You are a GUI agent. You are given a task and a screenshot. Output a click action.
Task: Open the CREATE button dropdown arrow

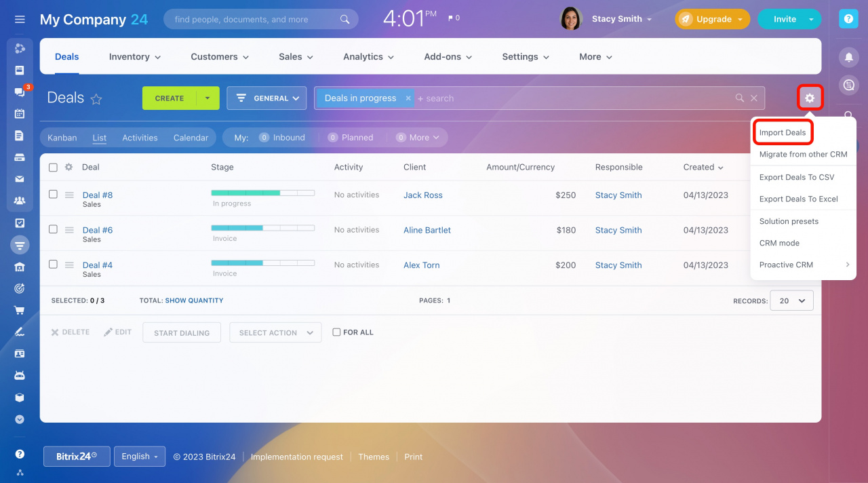point(208,98)
